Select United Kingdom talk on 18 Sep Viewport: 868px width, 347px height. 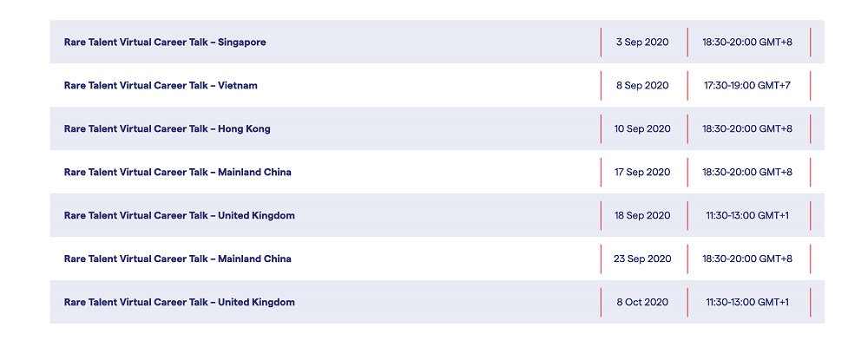180,215
